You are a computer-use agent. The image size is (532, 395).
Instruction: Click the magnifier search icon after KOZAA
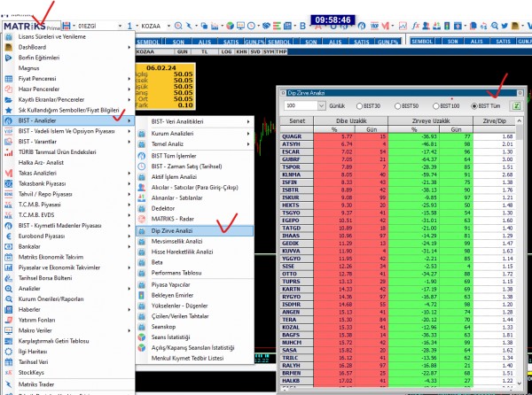[x=178, y=26]
